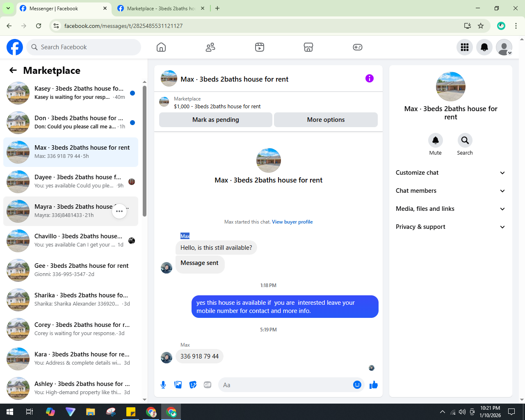Image resolution: width=525 pixels, height=420 pixels.
Task: Open File Explorer from the taskbar
Action: pos(91,412)
